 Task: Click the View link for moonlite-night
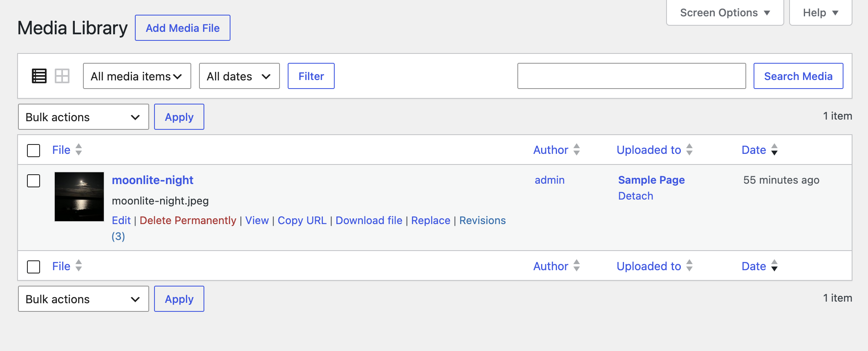click(257, 220)
